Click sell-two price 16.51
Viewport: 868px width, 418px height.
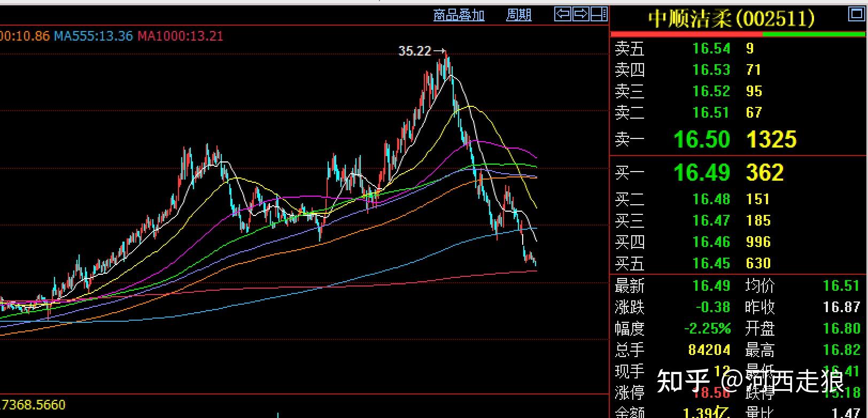coord(711,113)
